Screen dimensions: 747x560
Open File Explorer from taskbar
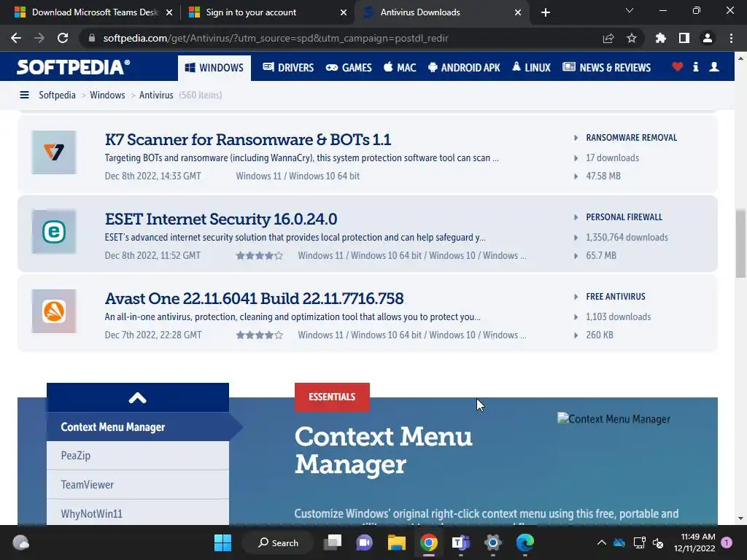[396, 542]
